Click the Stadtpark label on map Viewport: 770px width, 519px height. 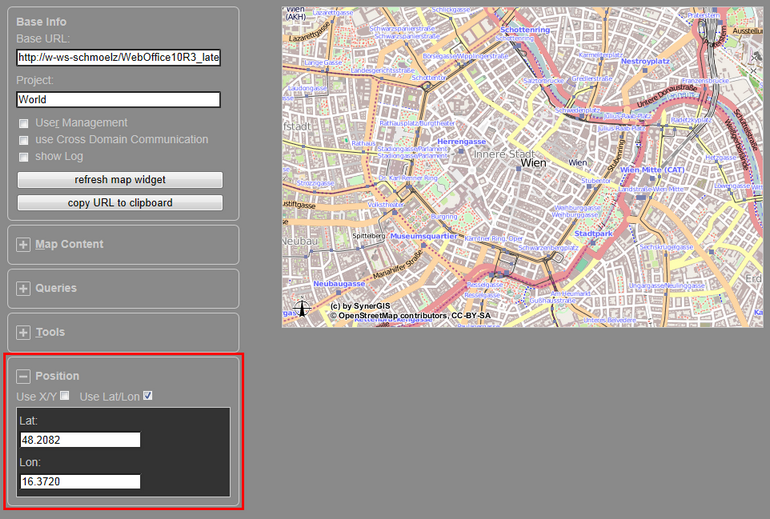pyautogui.click(x=593, y=234)
